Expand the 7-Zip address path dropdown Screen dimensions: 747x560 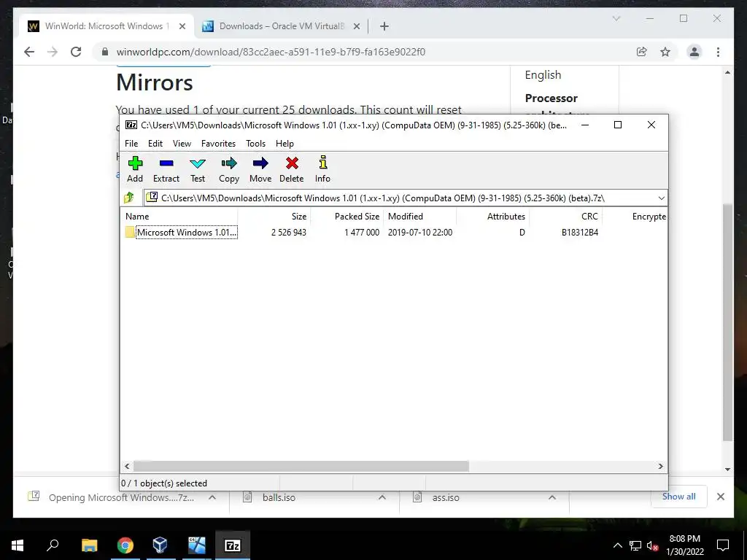(661, 198)
